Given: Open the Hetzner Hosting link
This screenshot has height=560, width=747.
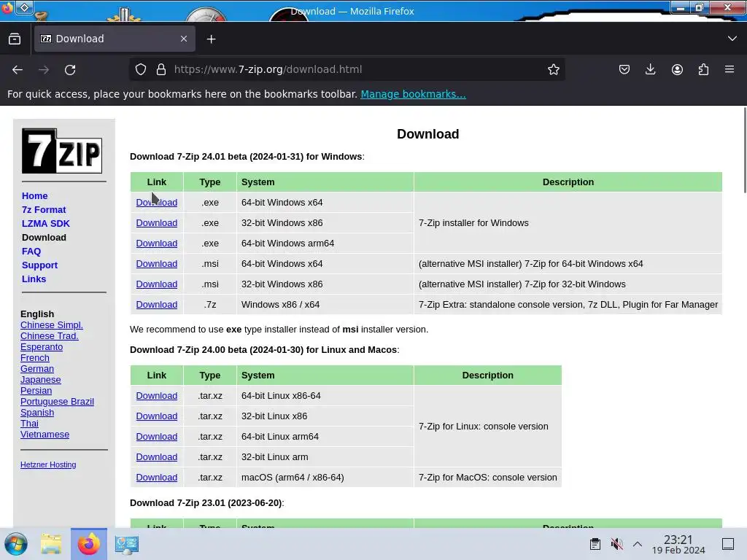Looking at the screenshot, I should click(48, 464).
